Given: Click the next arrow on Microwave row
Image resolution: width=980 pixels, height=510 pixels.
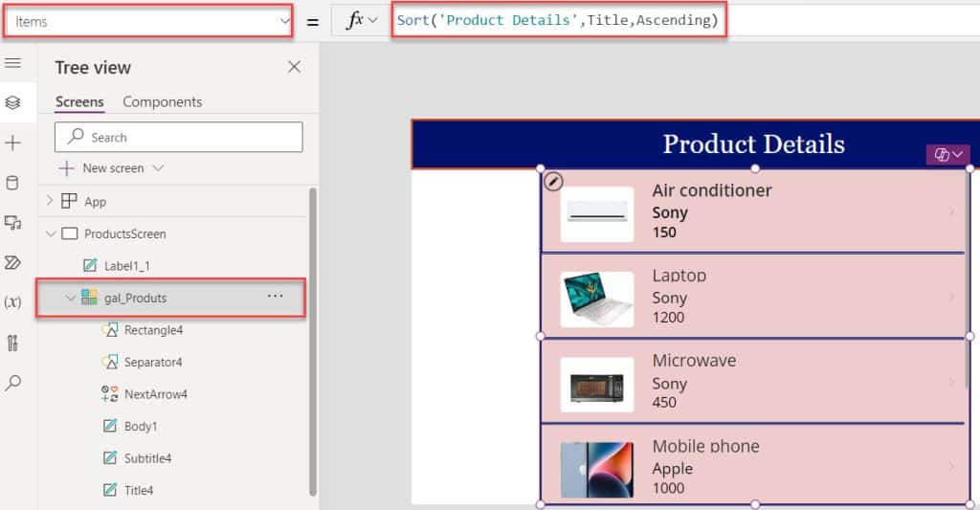Looking at the screenshot, I should [x=952, y=381].
